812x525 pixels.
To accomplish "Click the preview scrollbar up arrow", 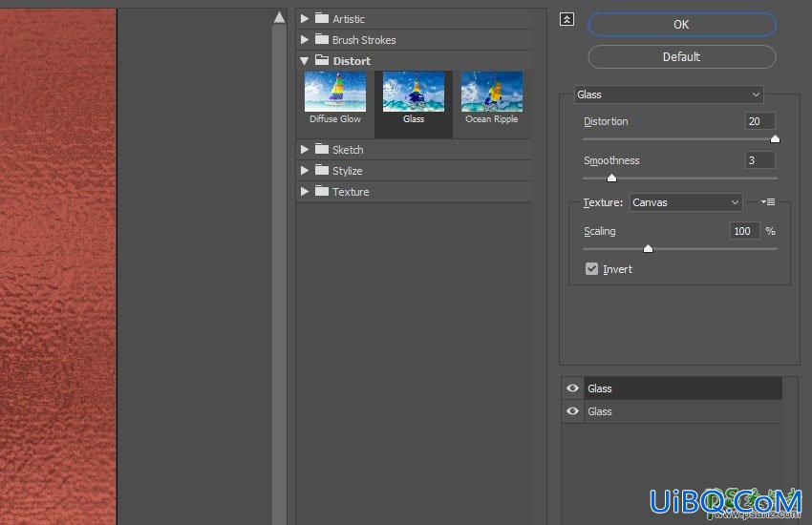I will (279, 17).
